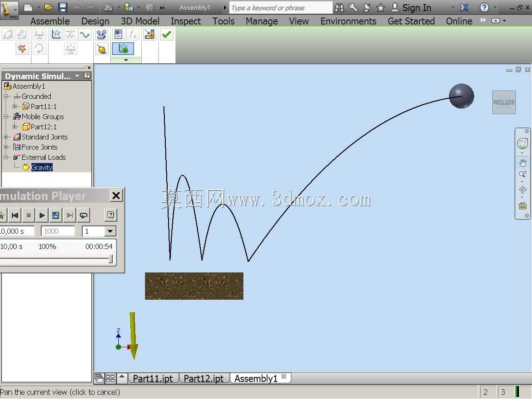Play the simulation
The image size is (532, 399).
coord(42,215)
